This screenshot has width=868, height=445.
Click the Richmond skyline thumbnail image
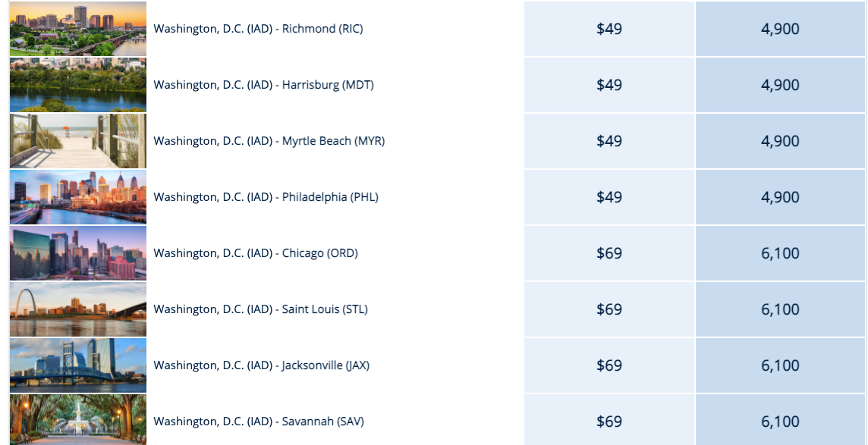point(77,29)
